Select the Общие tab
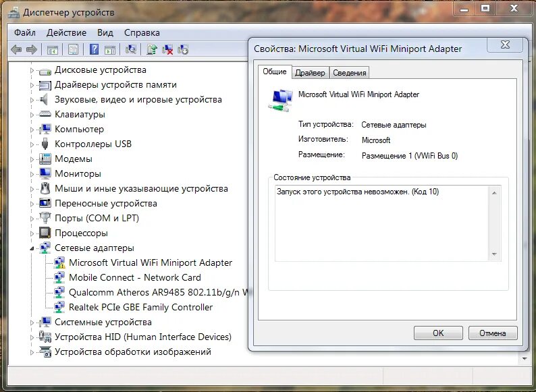Image resolution: width=536 pixels, height=392 pixels. click(x=275, y=72)
